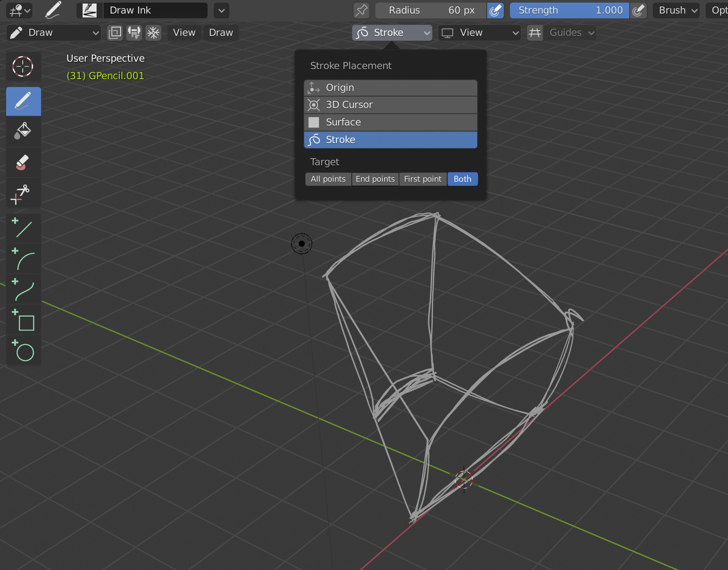Select the Arc primitive tool
The height and width of the screenshot is (570, 728).
(23, 259)
